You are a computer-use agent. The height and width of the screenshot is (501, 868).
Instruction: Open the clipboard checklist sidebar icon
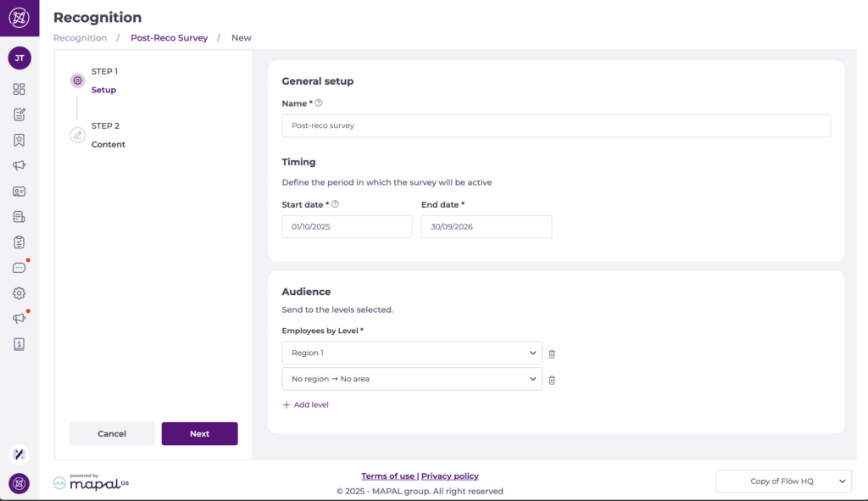click(x=19, y=242)
